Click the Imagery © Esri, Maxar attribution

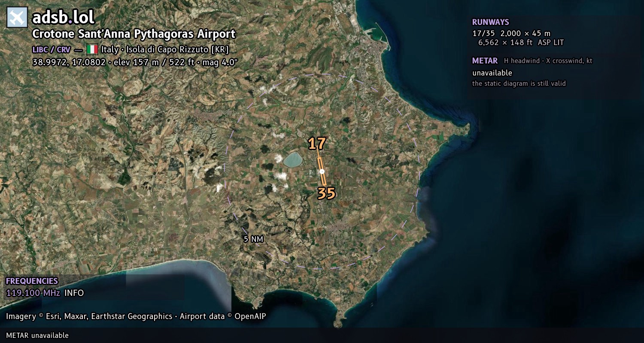click(x=89, y=316)
